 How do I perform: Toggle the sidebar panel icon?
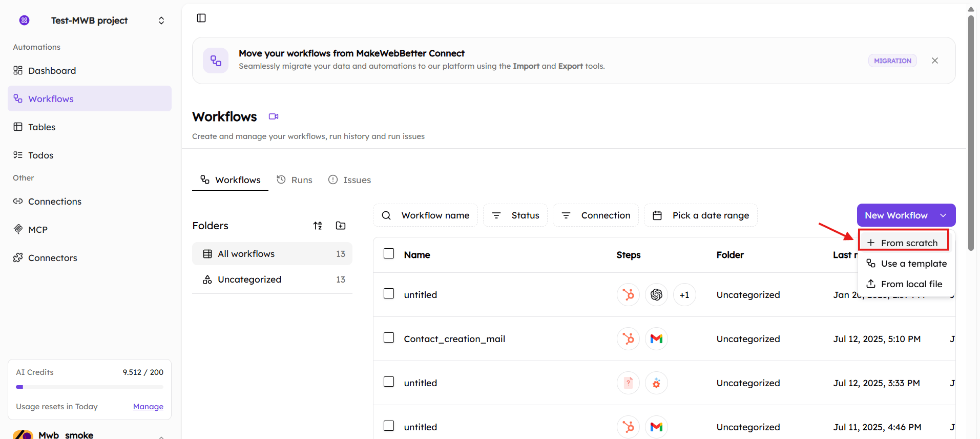(x=201, y=18)
